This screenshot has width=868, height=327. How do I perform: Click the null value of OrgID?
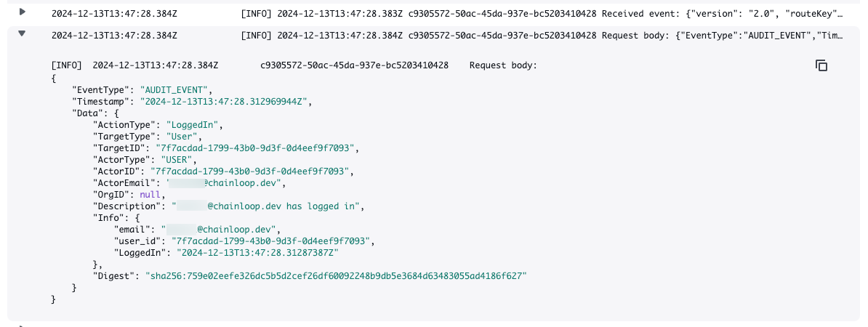[x=150, y=194]
